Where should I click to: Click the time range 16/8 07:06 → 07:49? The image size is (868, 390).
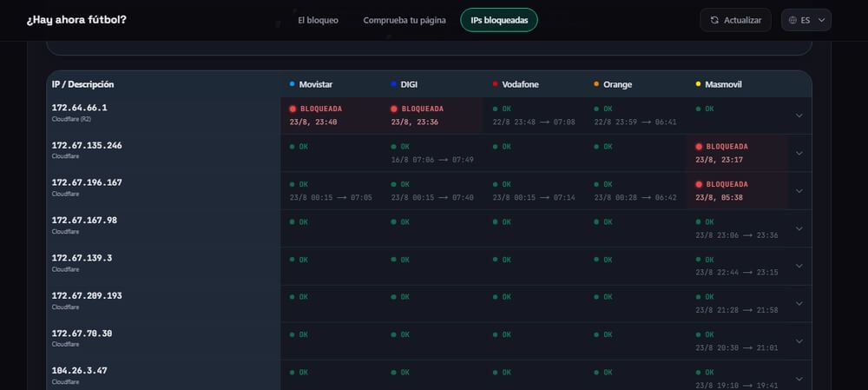pos(432,160)
